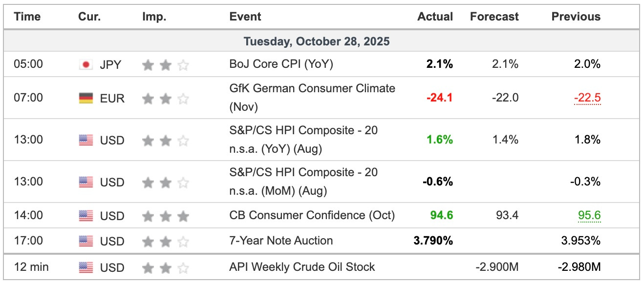Screen dimensions: 644x285
Task: Click the Japan flag icon for JPY
Action: coord(86,64)
